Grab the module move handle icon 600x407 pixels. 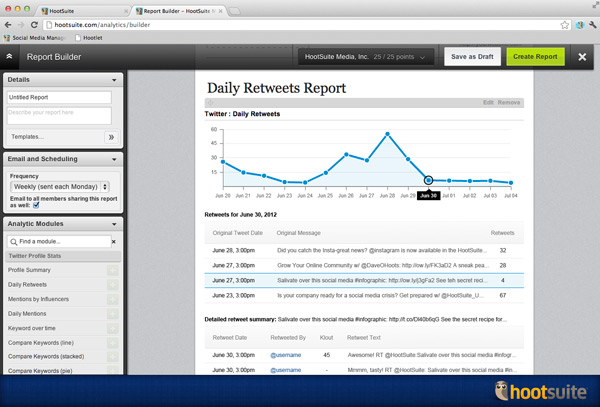210,103
